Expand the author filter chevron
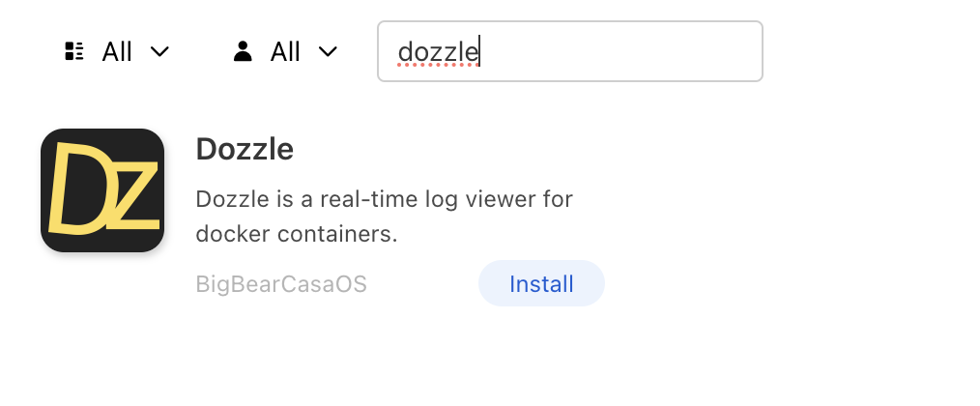This screenshot has width=980, height=406. pyautogui.click(x=329, y=51)
